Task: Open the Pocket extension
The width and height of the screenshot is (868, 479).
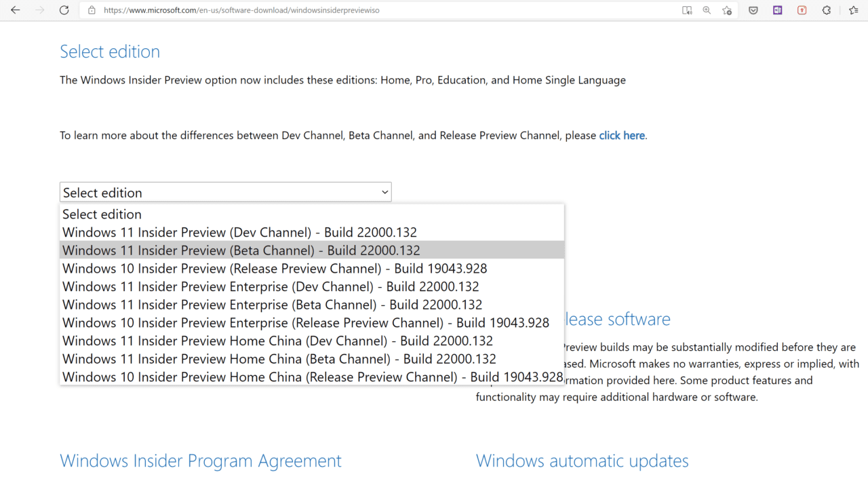Action: pyautogui.click(x=753, y=10)
